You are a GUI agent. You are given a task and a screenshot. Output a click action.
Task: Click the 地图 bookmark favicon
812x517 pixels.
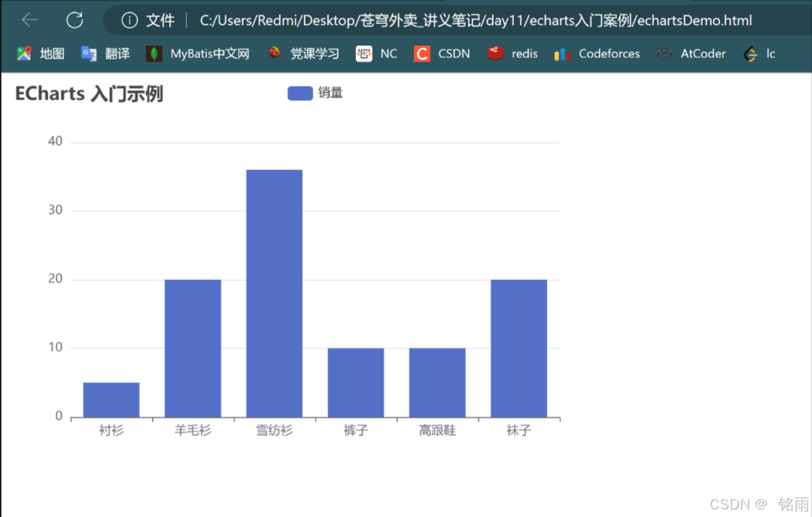pyautogui.click(x=23, y=53)
